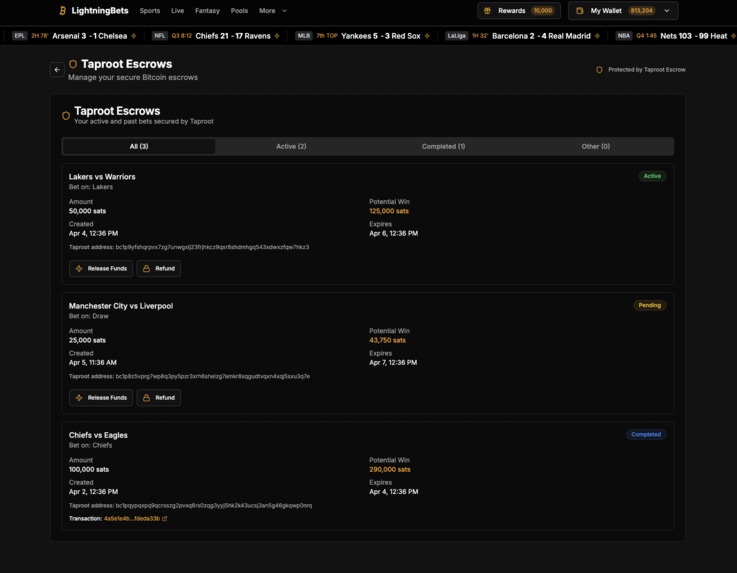Viewport: 737px width, 573px height.
Task: Open the Pools menu
Action: (x=239, y=11)
